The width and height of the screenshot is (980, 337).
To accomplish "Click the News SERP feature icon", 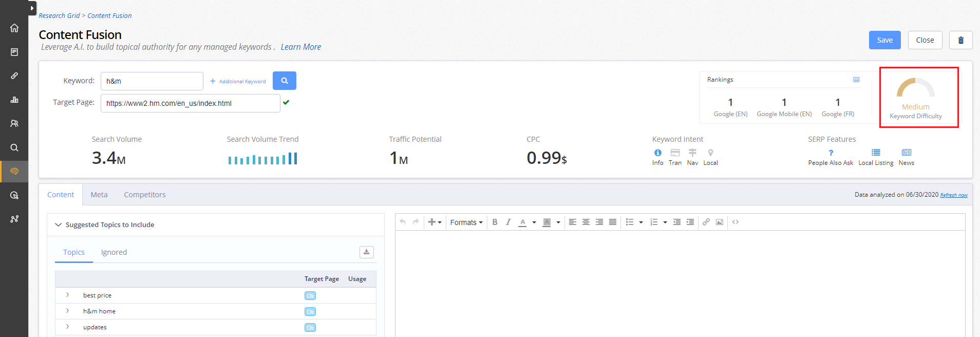I will pos(907,153).
